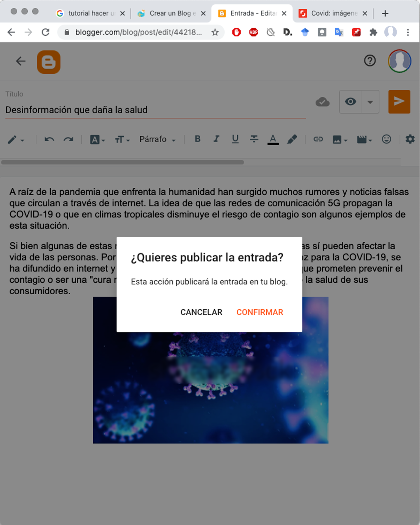420x525 pixels.
Task: Toggle underline text formatting
Action: click(235, 139)
